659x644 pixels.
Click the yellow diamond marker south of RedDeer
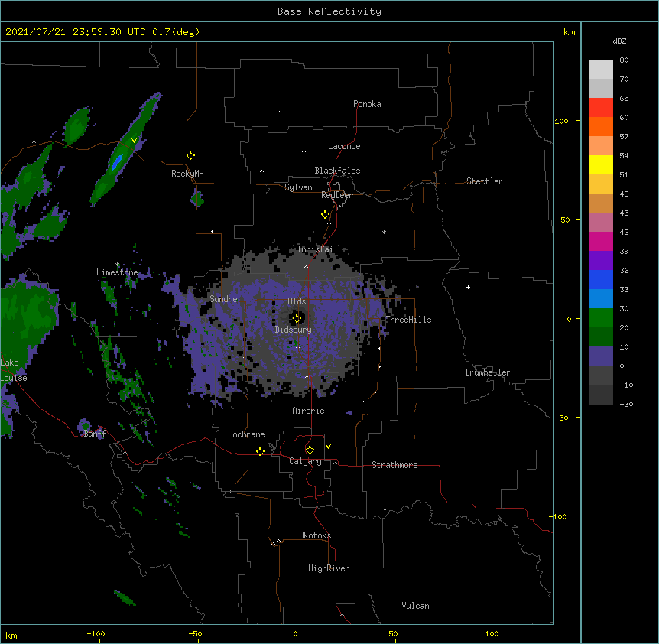coord(325,214)
